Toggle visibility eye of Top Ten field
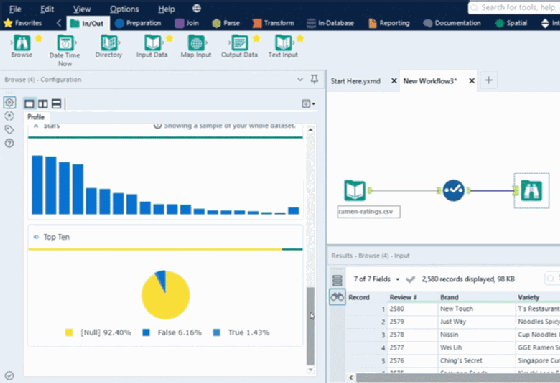 [36, 237]
